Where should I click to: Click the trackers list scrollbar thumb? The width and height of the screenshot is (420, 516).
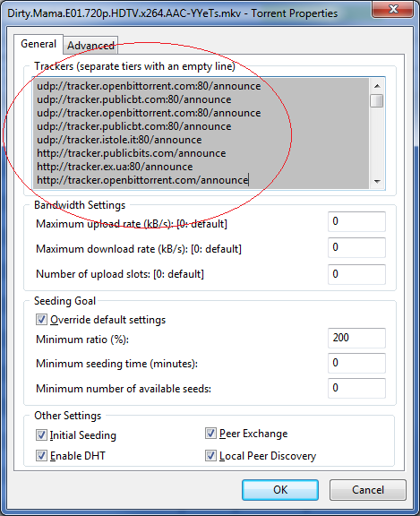(x=377, y=100)
